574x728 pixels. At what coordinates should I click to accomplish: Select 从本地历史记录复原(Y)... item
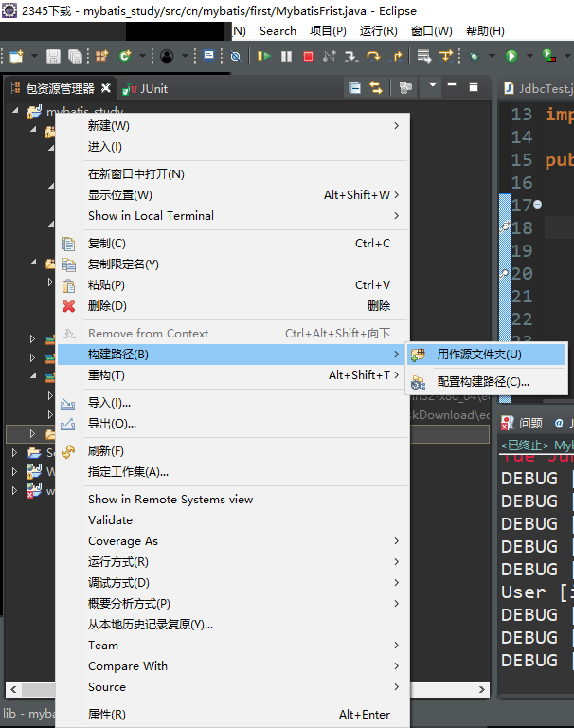tap(233, 625)
